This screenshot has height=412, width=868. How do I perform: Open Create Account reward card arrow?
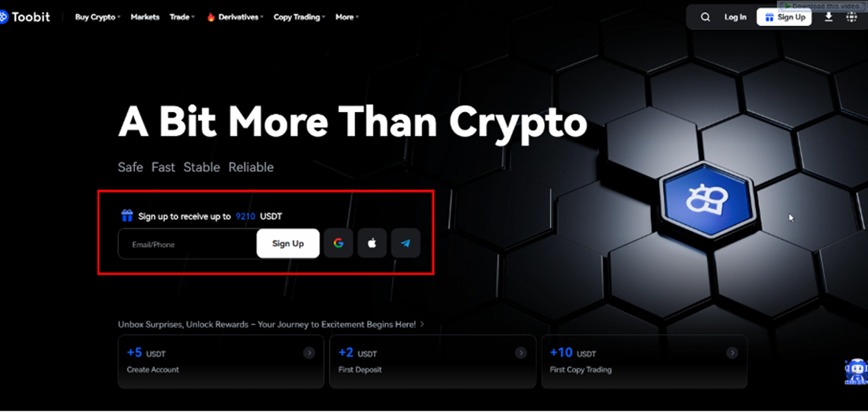point(309,353)
